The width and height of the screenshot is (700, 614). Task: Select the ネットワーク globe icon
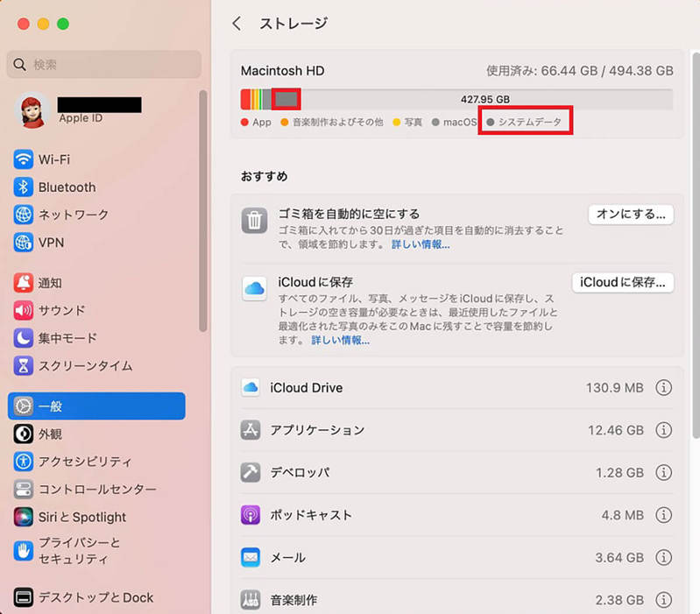point(23,215)
